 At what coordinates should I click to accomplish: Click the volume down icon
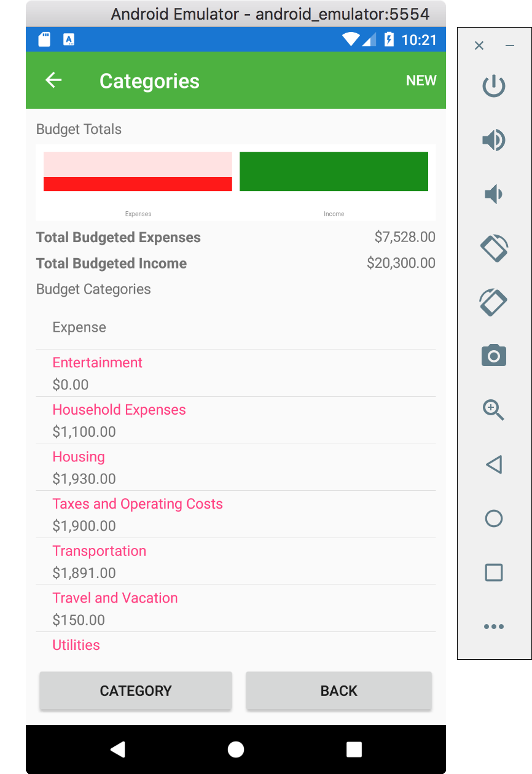493,195
